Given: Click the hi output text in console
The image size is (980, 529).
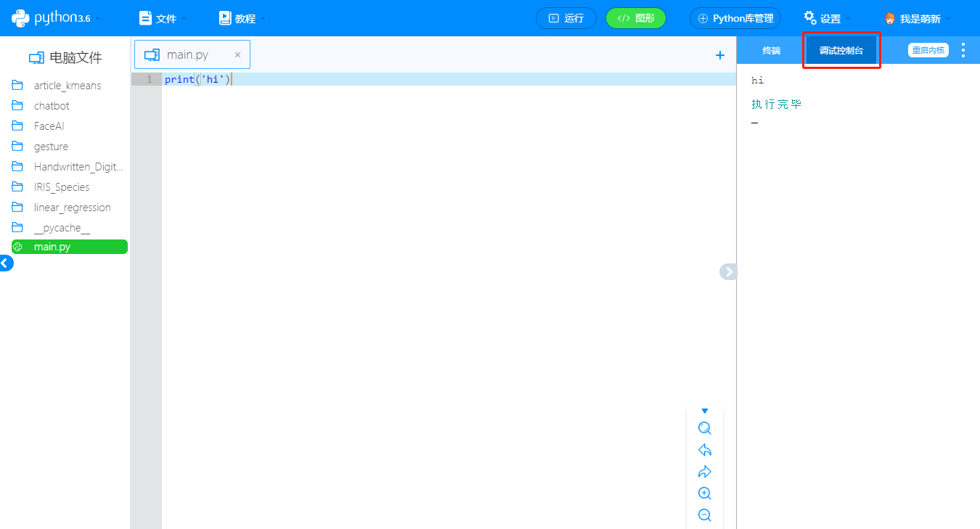Looking at the screenshot, I should 758,81.
